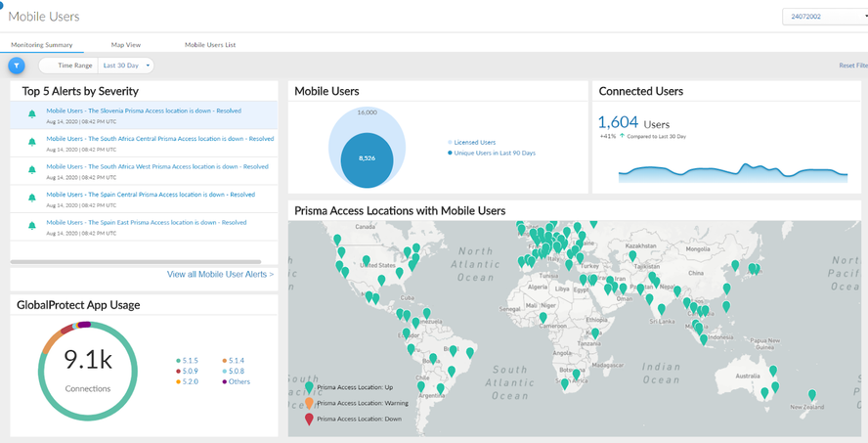Expand the 24072002 tenant dropdown
This screenshot has height=443, width=868.
[823, 17]
